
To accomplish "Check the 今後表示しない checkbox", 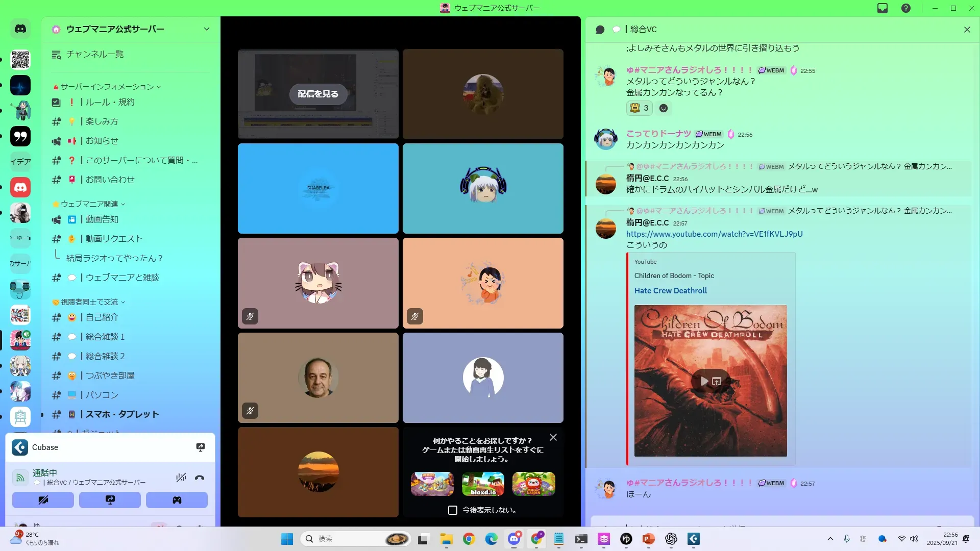I will 453,510.
